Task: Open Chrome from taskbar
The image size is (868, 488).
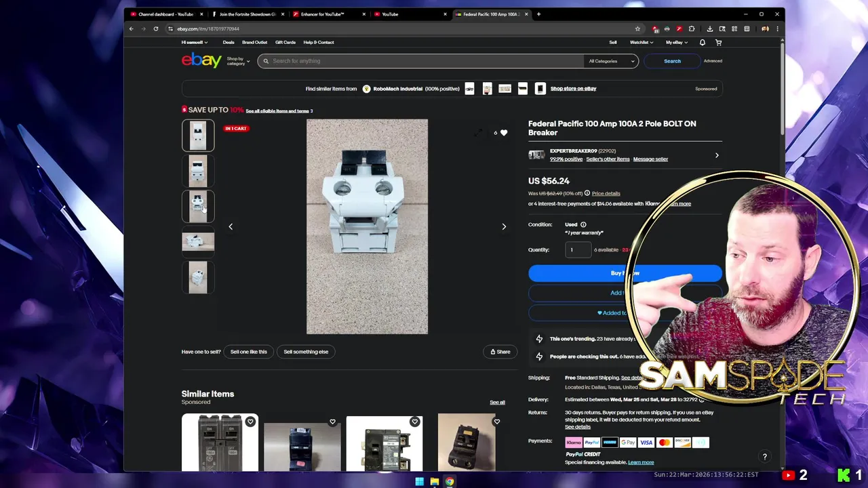Action: 449,482
